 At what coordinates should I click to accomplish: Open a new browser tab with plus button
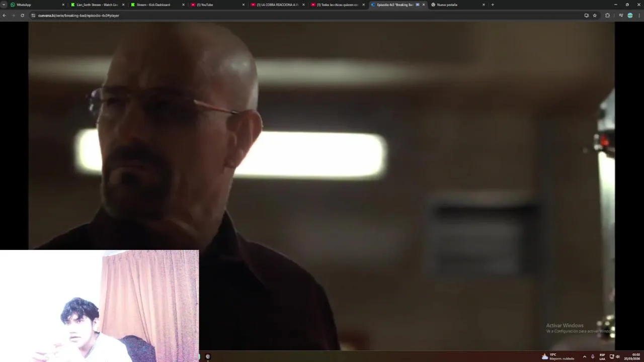tap(493, 5)
